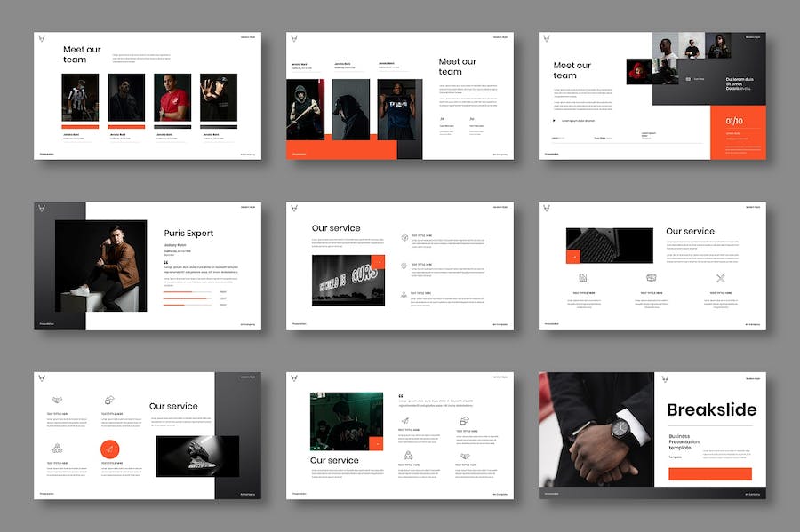800x532 pixels.
Task: Click the quotation mark icon on Puris Expert slide
Action: tap(166, 262)
